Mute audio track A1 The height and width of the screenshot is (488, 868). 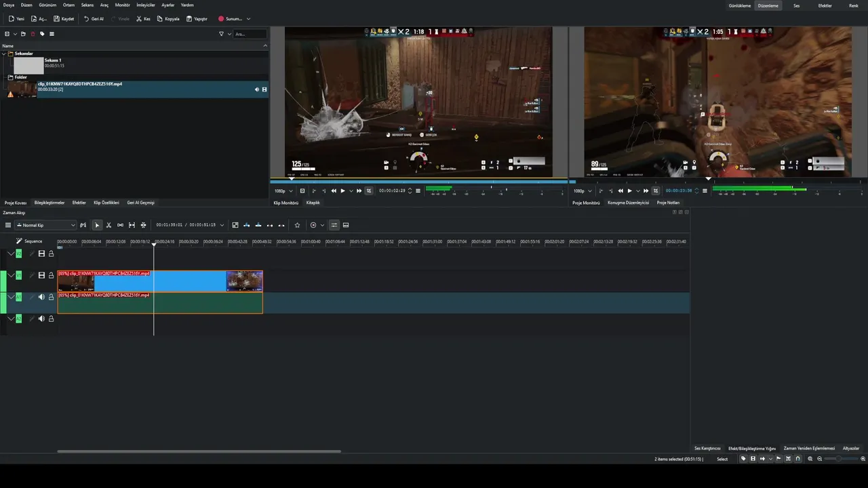pyautogui.click(x=41, y=297)
